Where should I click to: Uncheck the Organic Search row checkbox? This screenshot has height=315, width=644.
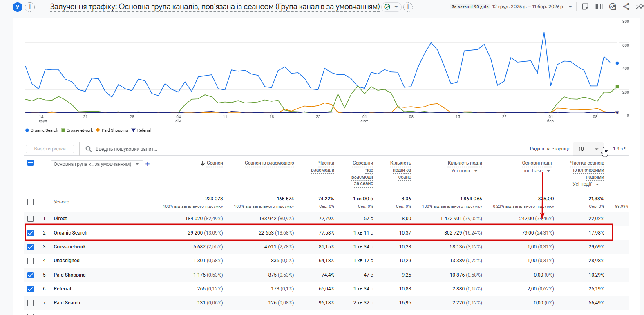tap(31, 233)
